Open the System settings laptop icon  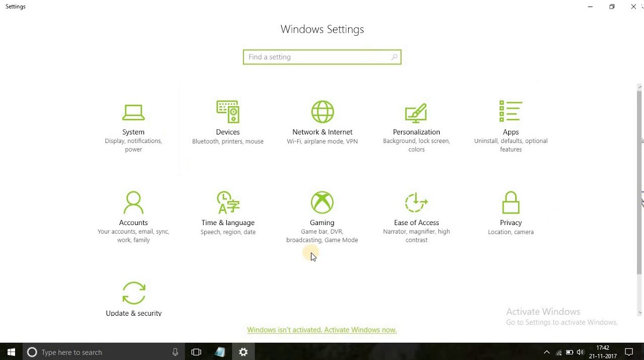pyautogui.click(x=133, y=112)
